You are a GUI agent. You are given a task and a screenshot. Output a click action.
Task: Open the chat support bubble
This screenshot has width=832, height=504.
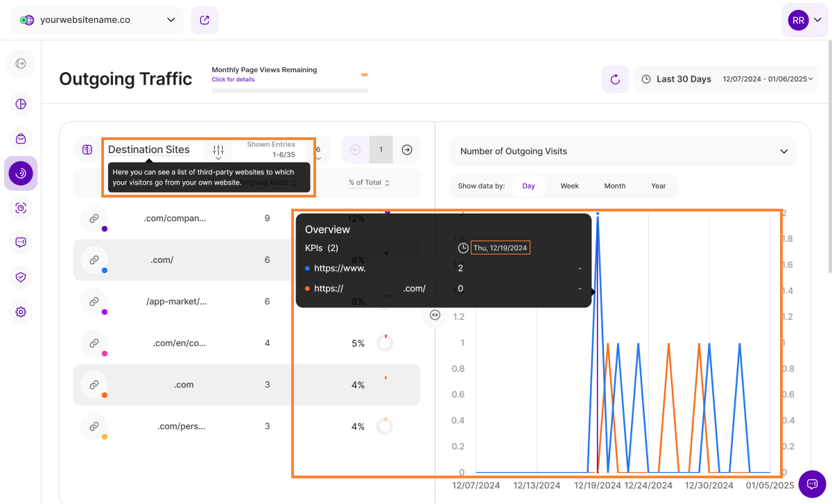pyautogui.click(x=812, y=484)
